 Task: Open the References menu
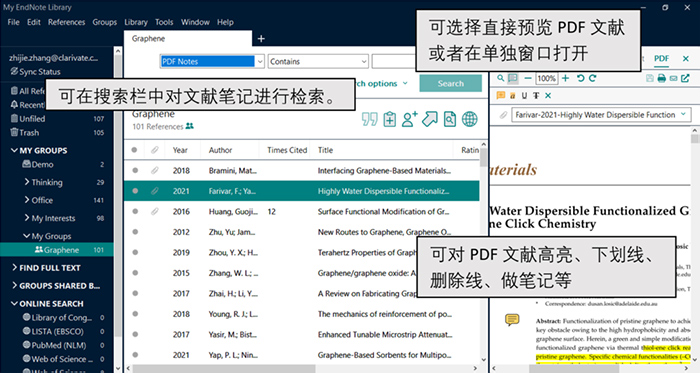(67, 22)
